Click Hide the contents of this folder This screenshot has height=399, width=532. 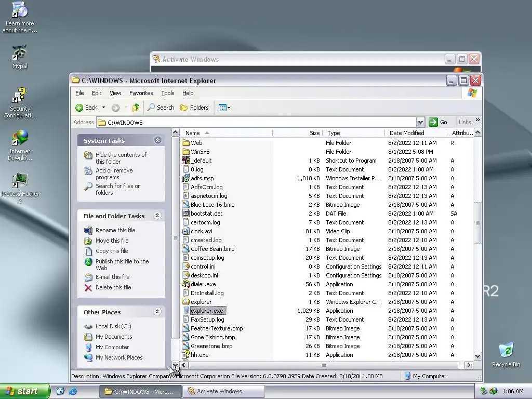121,158
